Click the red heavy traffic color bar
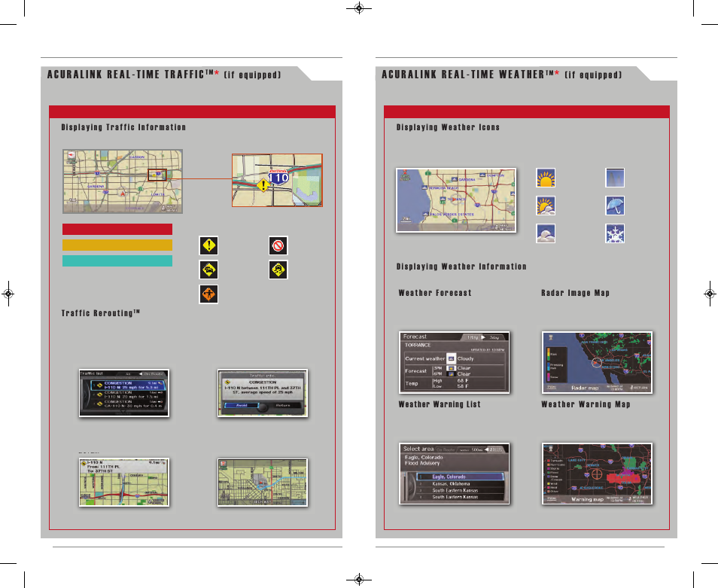Screen dimensions: 718x588 click(117, 229)
